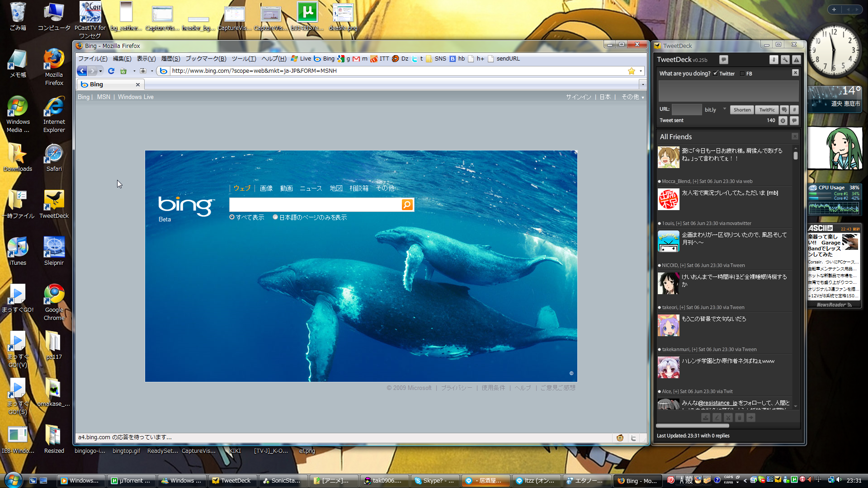Click uTorrent taskbar button
The width and height of the screenshot is (868, 488).
point(131,481)
